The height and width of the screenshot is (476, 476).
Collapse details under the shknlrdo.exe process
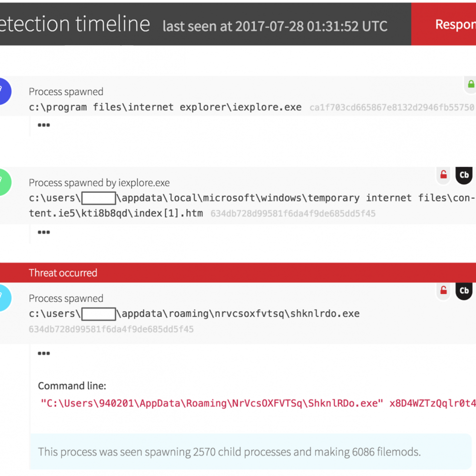pyautogui.click(x=44, y=353)
